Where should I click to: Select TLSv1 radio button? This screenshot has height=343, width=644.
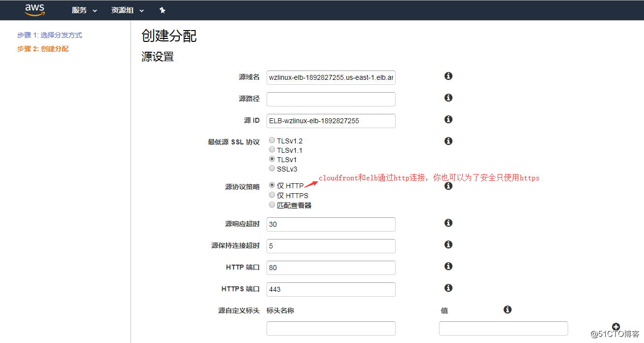(272, 159)
